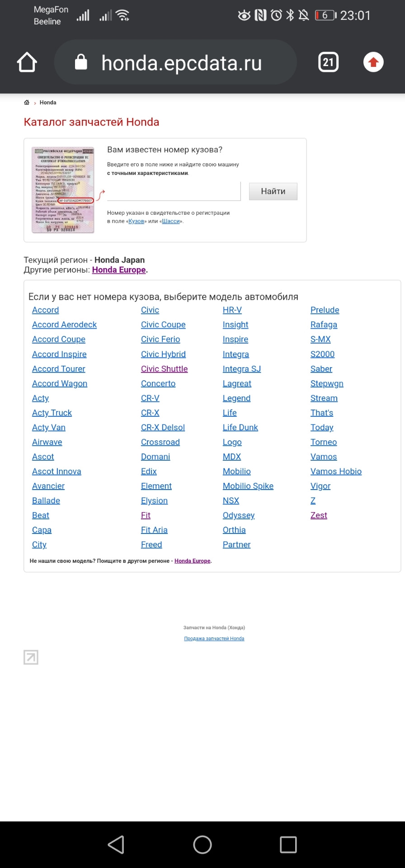Tap the honda.epcdata.ru address bar
Screen dimensions: 405x868
pos(181,63)
